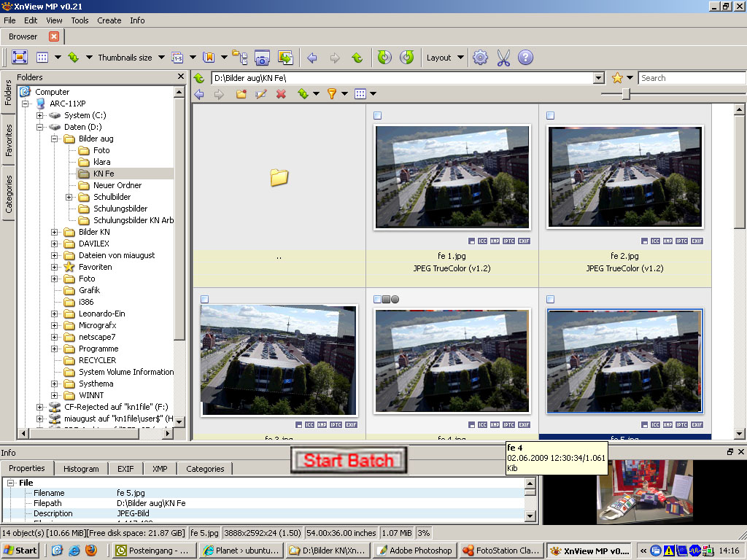
Task: Collapse the Daten (D:) drive node
Action: pyautogui.click(x=40, y=127)
